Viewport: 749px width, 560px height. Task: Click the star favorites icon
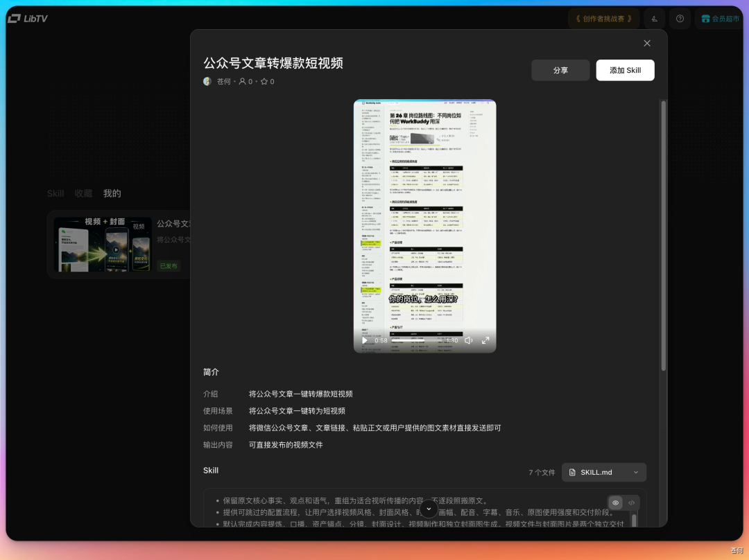(x=264, y=82)
